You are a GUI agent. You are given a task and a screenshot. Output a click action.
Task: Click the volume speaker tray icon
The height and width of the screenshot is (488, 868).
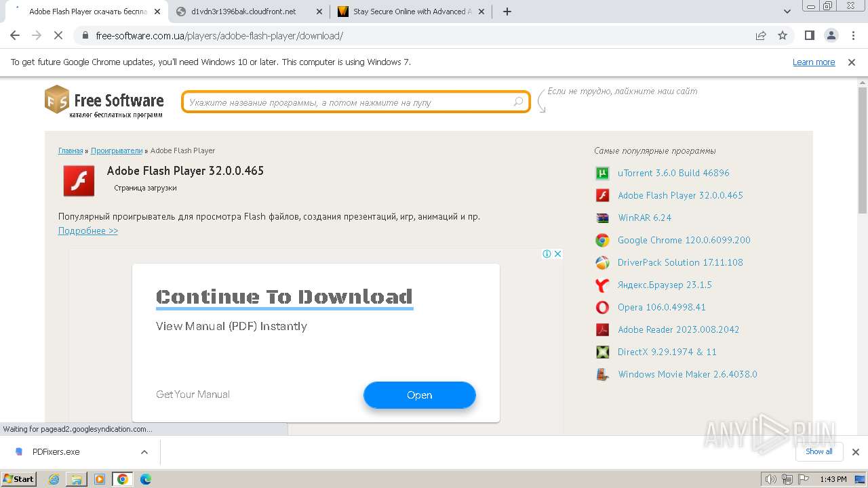[771, 479]
